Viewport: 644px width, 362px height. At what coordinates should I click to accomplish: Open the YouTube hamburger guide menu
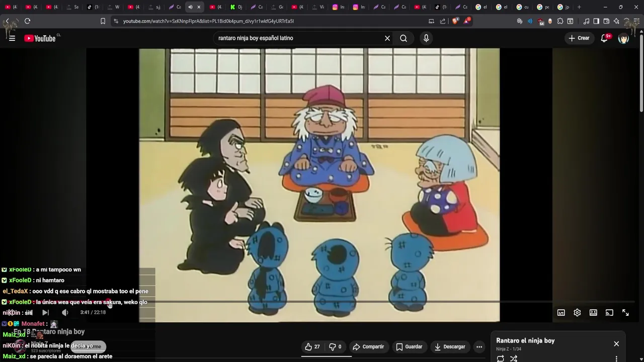(x=12, y=38)
